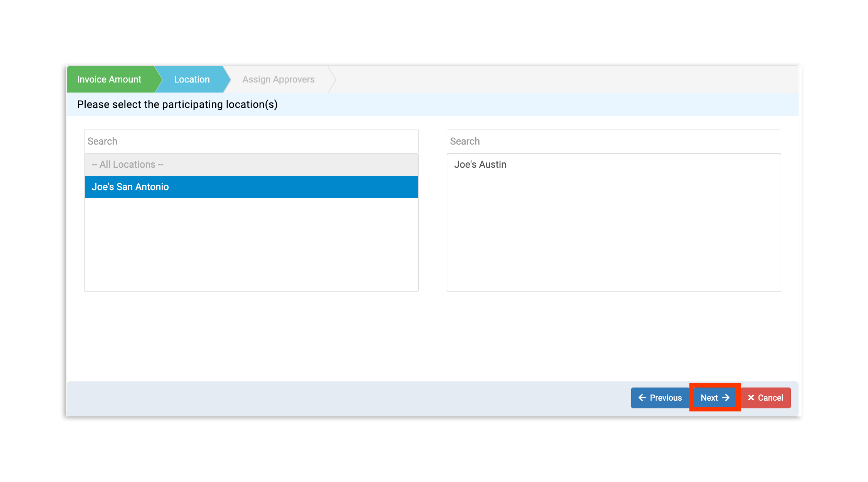Screen dimensions: 868x482
Task: Proceed with the Next button
Action: 714,398
